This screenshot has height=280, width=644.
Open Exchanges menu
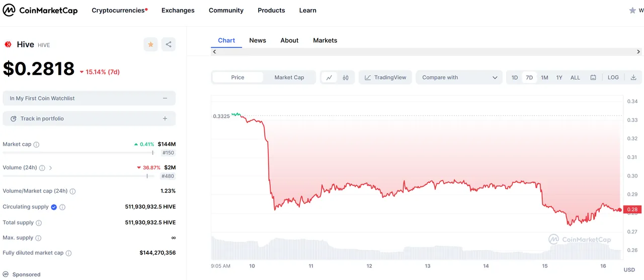pos(178,10)
